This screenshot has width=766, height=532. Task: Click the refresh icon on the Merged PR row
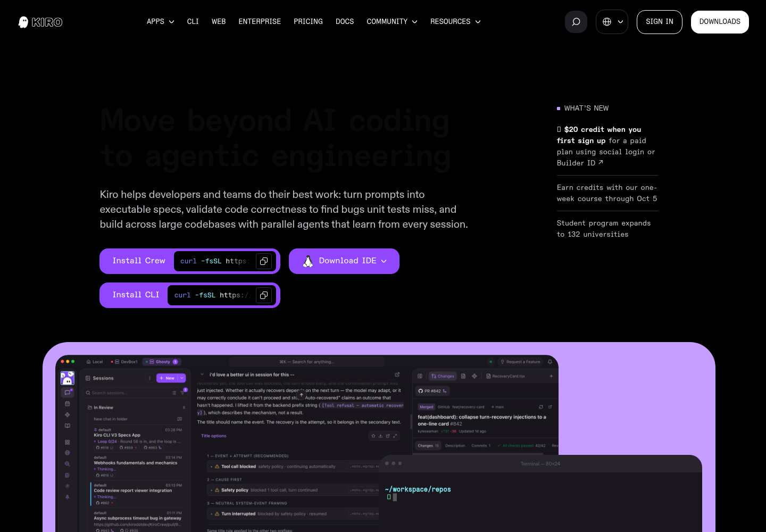coord(541,407)
